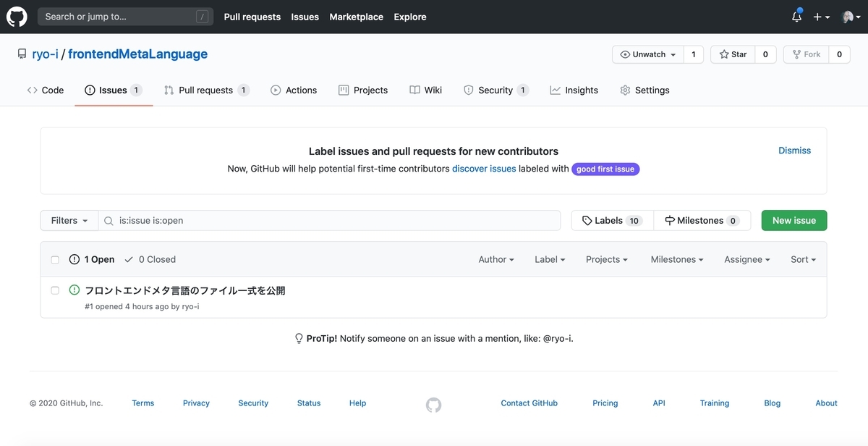Image resolution: width=868 pixels, height=446 pixels.
Task: Show the 0 Closed issues list
Action: [150, 259]
